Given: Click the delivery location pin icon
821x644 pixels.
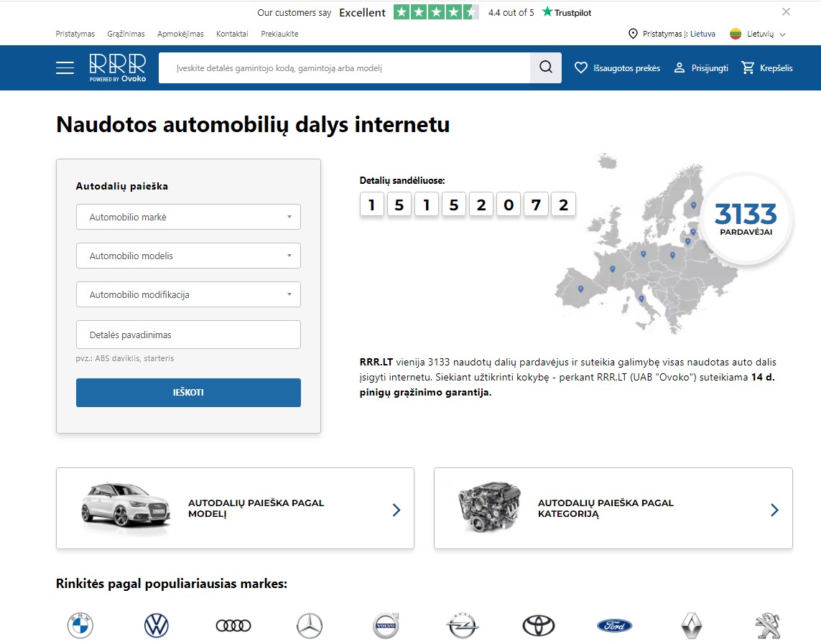Looking at the screenshot, I should pyautogui.click(x=633, y=34).
